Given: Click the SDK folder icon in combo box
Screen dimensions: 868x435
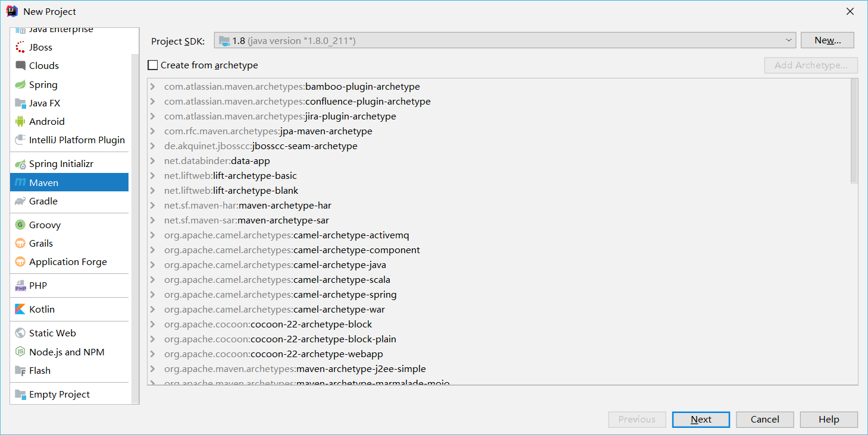Looking at the screenshot, I should pos(224,41).
